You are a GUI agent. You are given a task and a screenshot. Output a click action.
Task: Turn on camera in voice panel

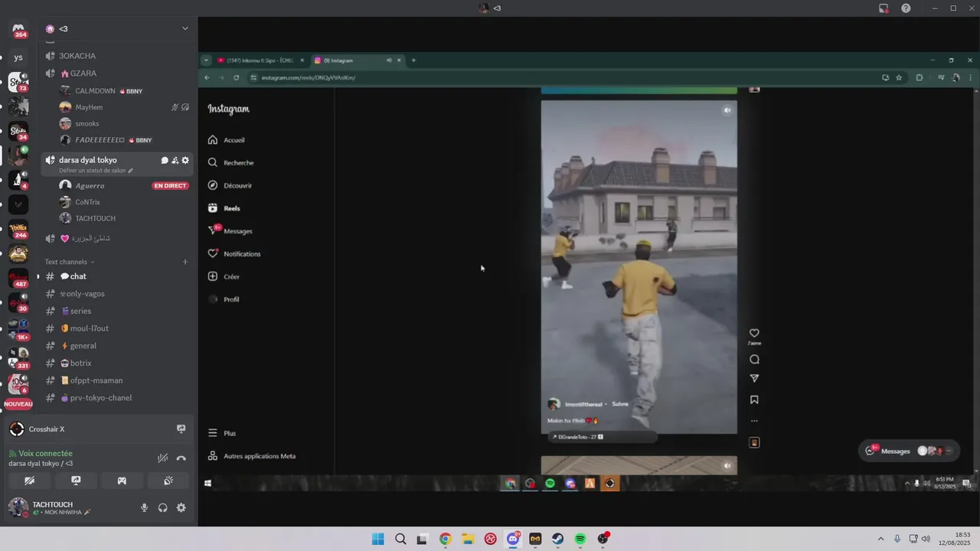(29, 481)
